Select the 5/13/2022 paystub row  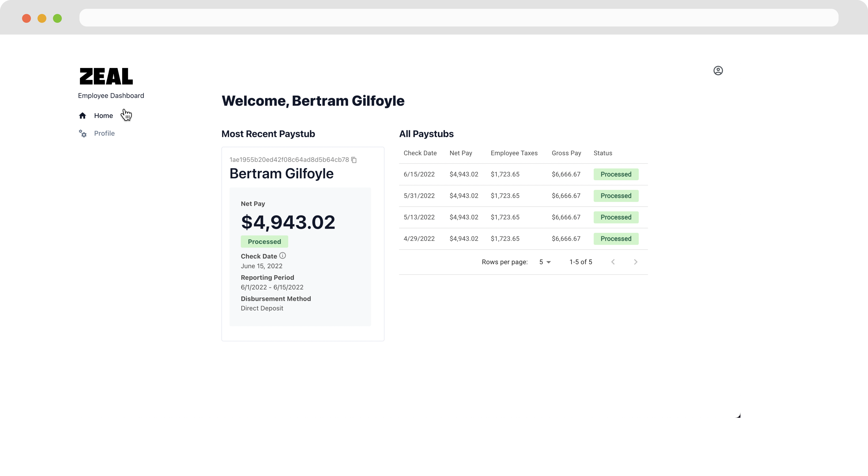(419, 217)
